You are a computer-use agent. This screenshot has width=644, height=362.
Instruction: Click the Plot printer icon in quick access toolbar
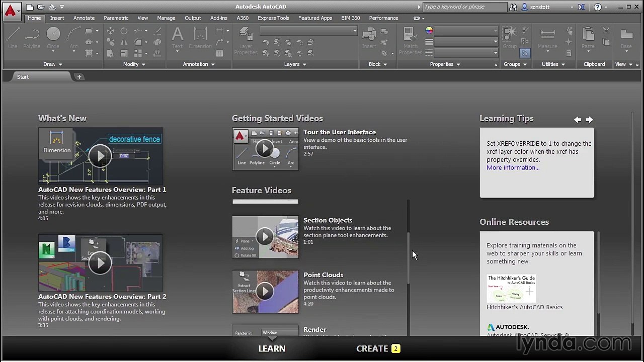pyautogui.click(x=51, y=7)
